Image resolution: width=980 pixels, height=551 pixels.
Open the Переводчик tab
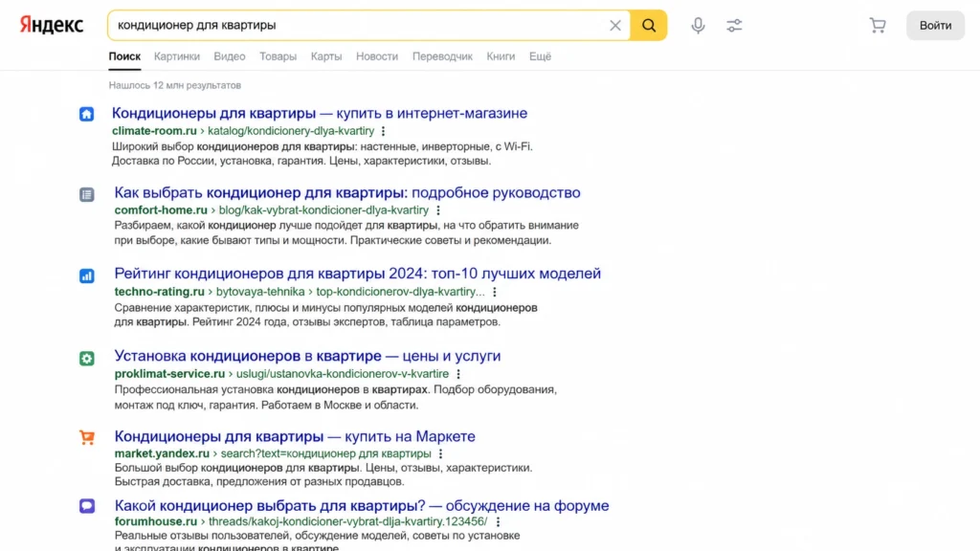442,56
